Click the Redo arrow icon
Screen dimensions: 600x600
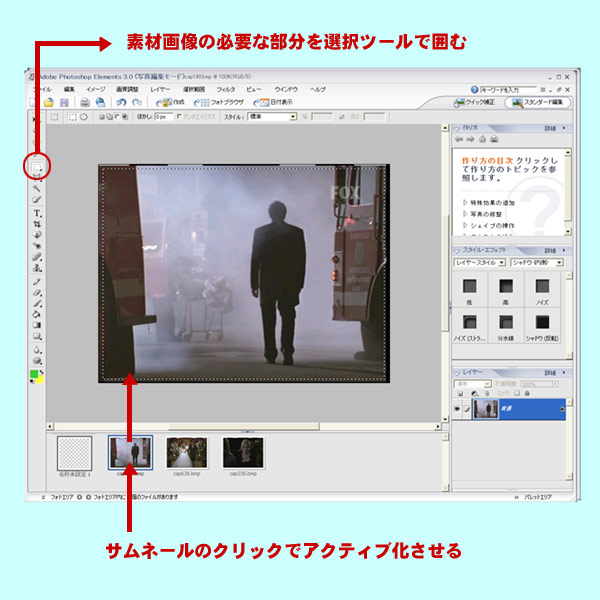(x=137, y=103)
